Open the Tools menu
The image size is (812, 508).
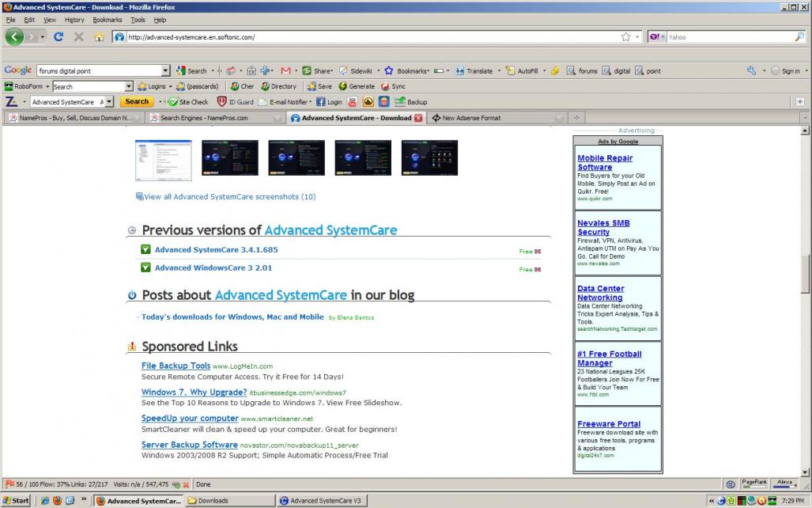[138, 20]
